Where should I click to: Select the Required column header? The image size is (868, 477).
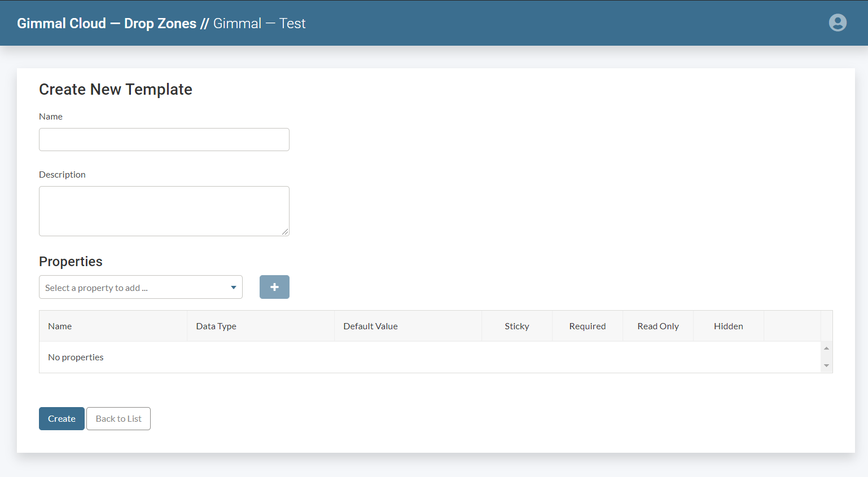pyautogui.click(x=587, y=326)
